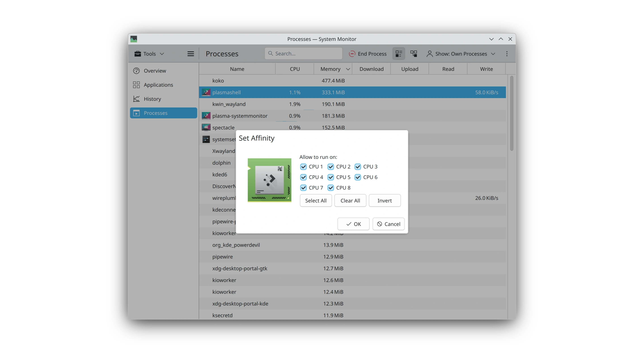Click the list view mode icon

pos(398,54)
